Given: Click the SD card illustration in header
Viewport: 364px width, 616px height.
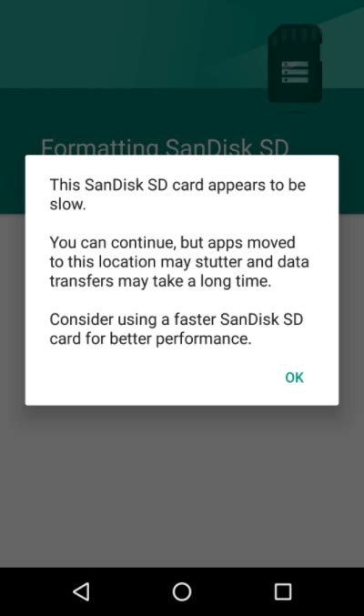Looking at the screenshot, I should [x=295, y=64].
